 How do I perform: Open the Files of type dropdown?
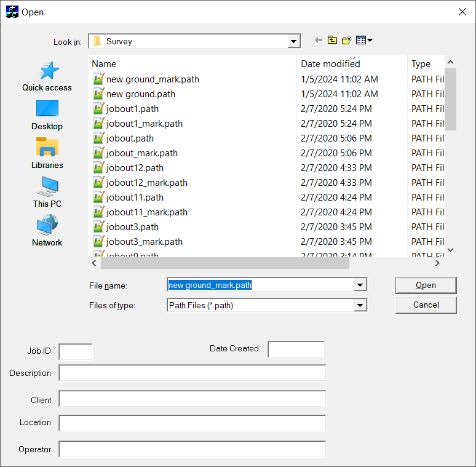[x=360, y=305]
